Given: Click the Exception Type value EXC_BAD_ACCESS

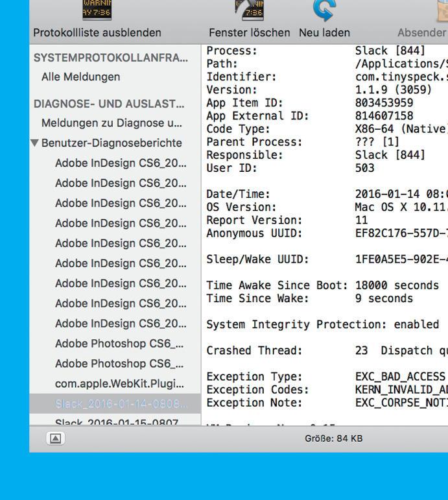Looking at the screenshot, I should [x=401, y=377].
